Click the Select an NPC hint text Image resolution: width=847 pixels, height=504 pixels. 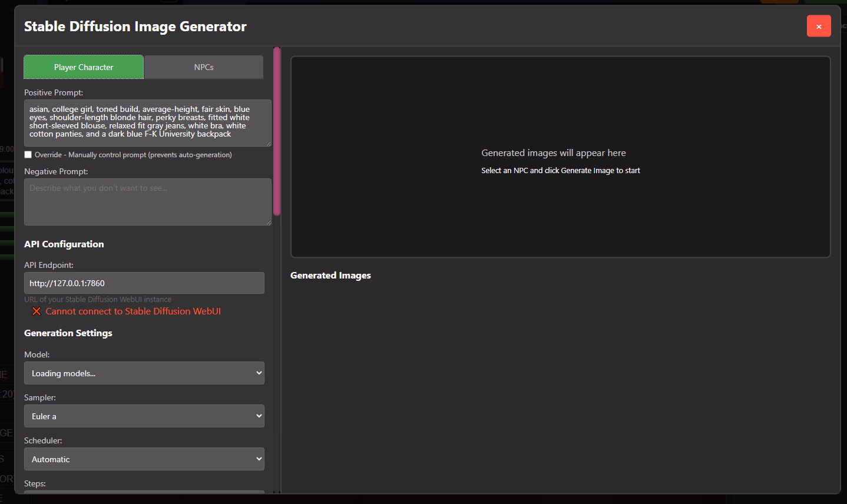pos(560,171)
